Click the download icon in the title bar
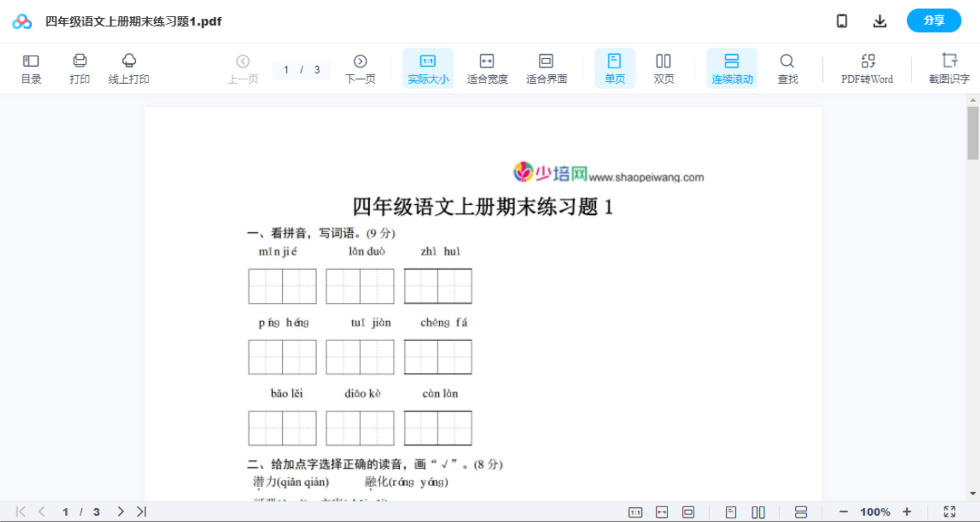Image resolution: width=980 pixels, height=522 pixels. [x=880, y=20]
